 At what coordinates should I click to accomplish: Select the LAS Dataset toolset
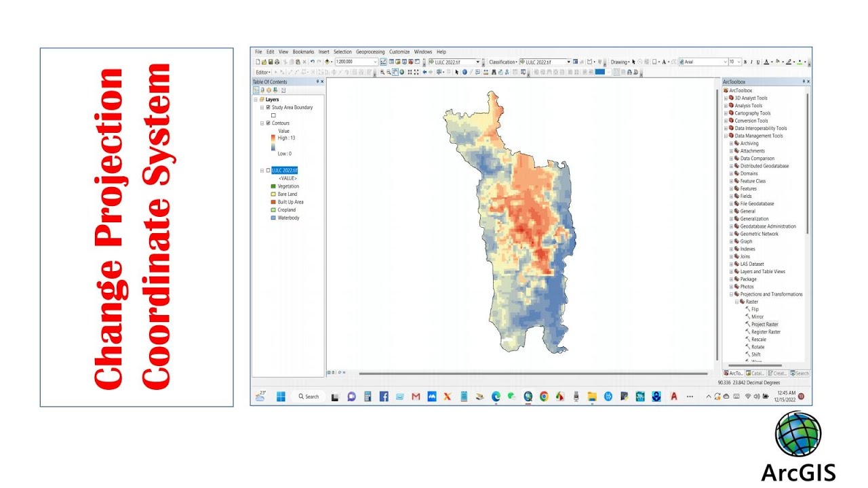coord(752,264)
